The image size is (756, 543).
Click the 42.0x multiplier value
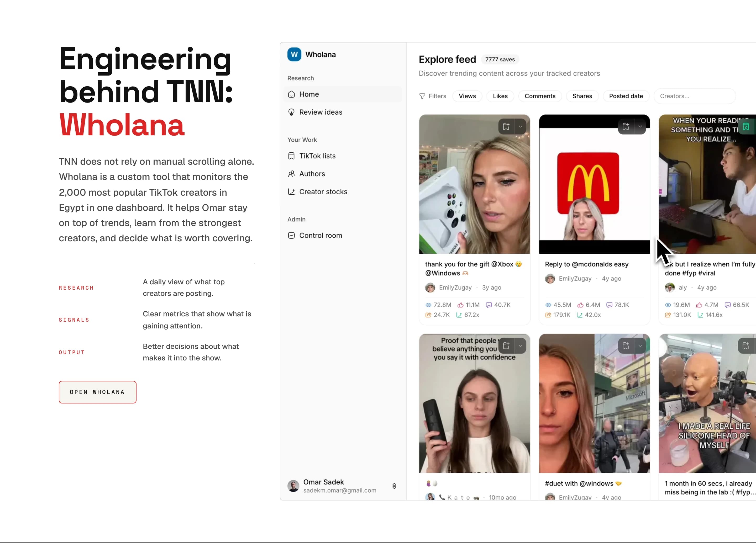593,315
